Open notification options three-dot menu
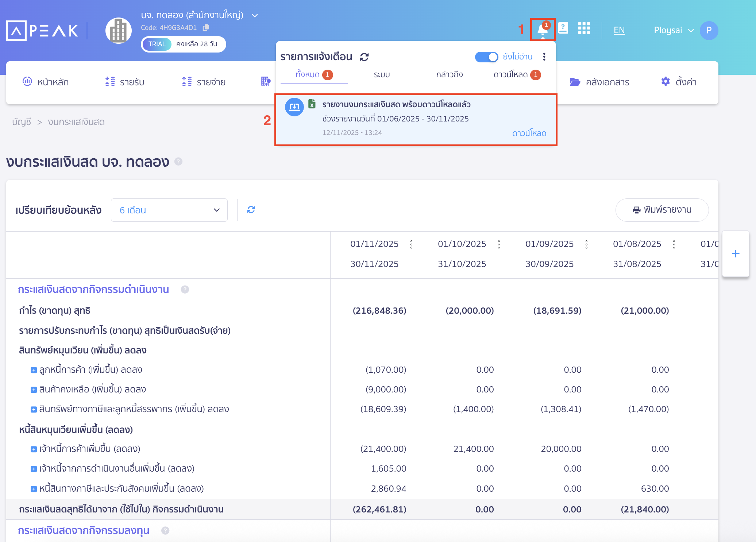The height and width of the screenshot is (542, 756). [544, 57]
